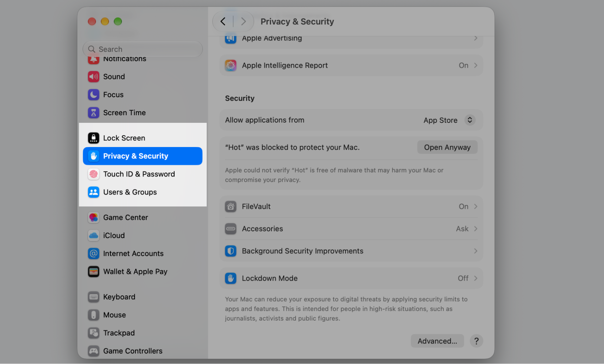Screen dimensions: 604x364
Task: Open the Allow applications from popup menu
Action: click(x=449, y=120)
